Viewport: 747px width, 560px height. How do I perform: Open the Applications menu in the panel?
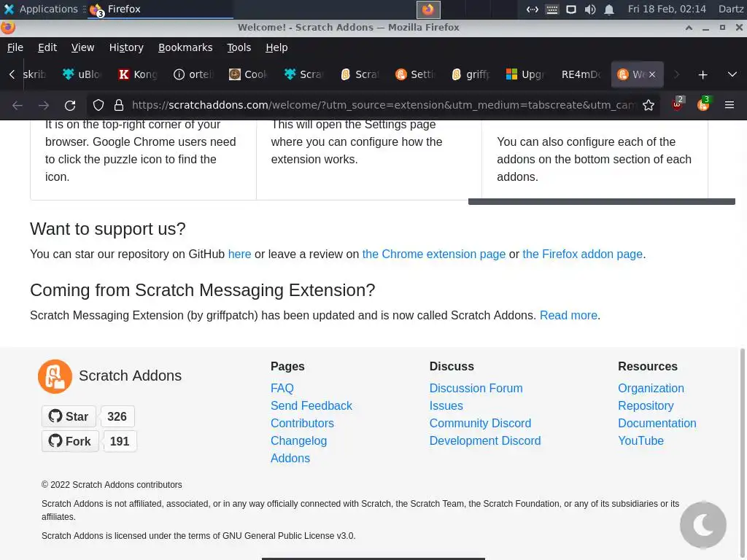[x=41, y=9]
